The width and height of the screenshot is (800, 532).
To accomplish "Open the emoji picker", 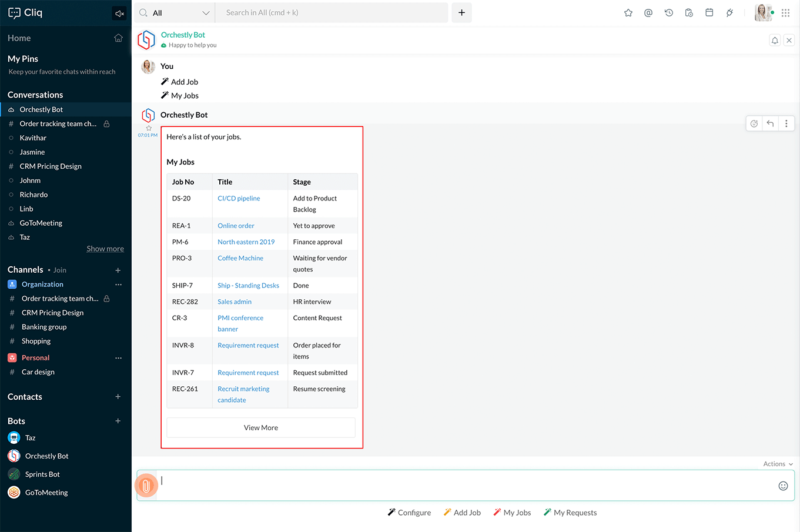I will coord(783,486).
